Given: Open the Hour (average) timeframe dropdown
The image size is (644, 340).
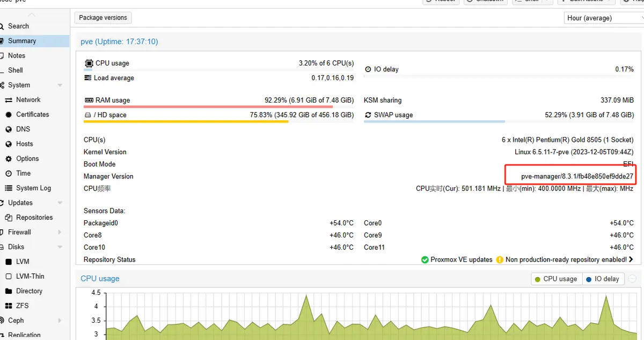Looking at the screenshot, I should [604, 18].
